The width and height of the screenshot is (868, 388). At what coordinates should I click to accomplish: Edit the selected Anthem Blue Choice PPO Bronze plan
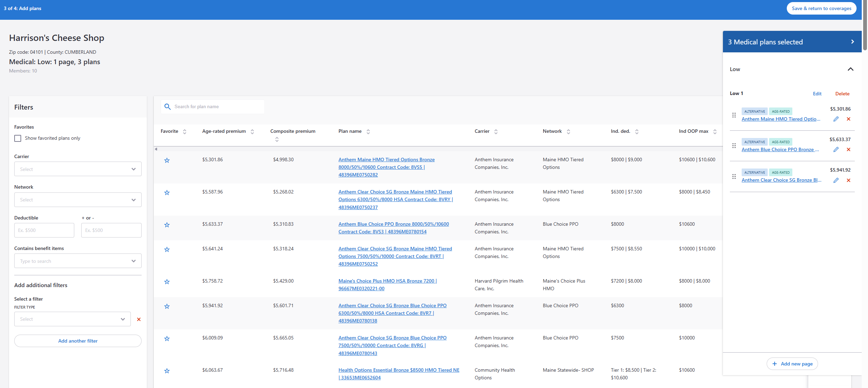tap(836, 149)
